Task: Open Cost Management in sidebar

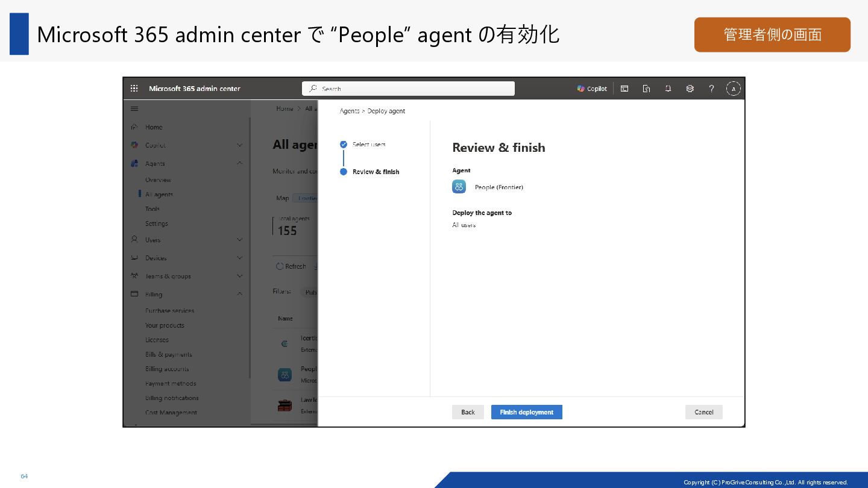Action: [171, 413]
